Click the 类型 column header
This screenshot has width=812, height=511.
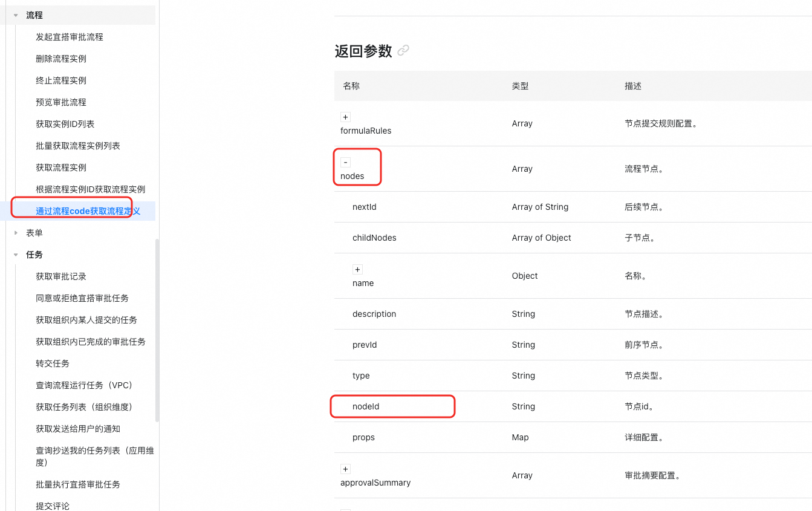520,86
